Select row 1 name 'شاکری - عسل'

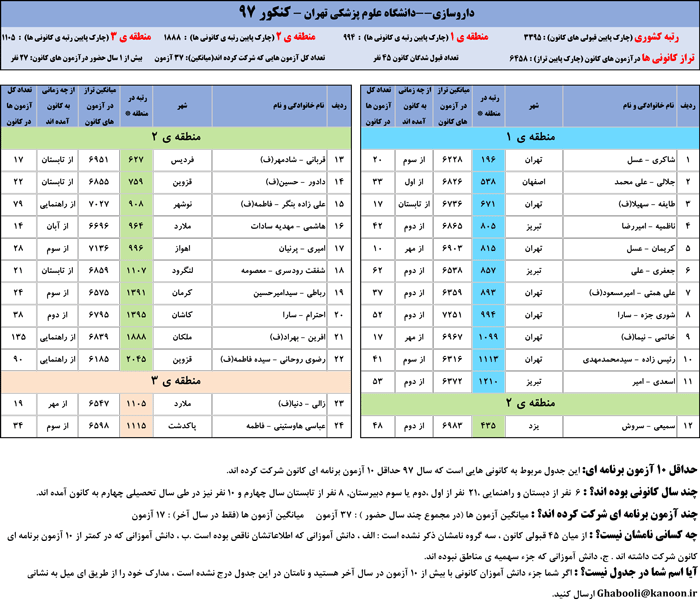[x=622, y=161]
